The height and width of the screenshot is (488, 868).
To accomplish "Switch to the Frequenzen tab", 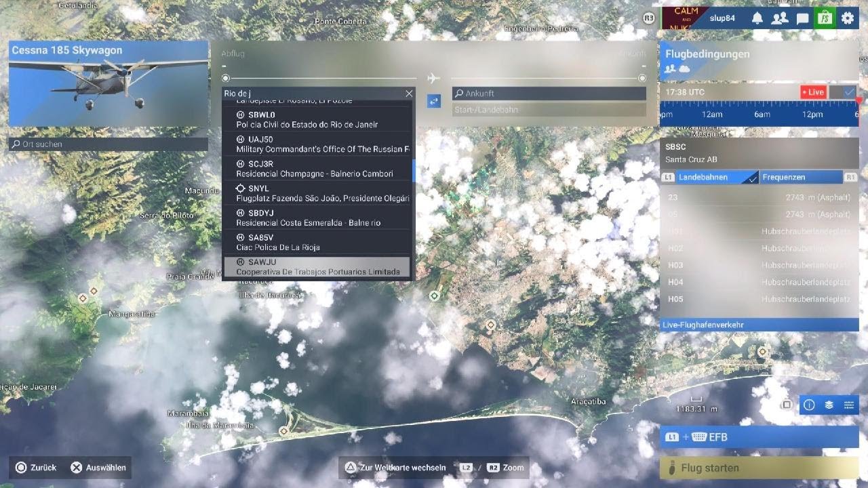I will pyautogui.click(x=801, y=177).
